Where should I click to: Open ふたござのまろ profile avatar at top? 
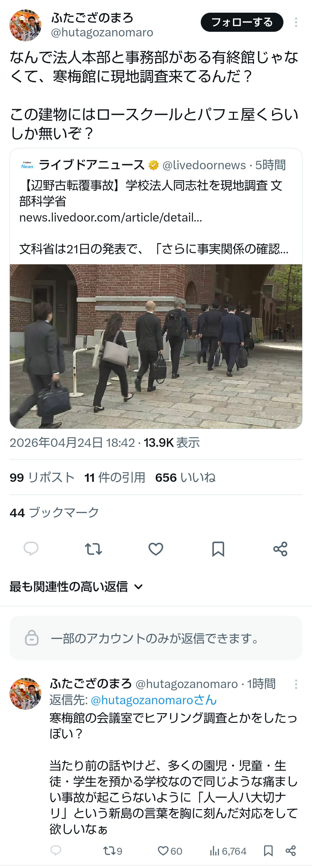(x=25, y=25)
